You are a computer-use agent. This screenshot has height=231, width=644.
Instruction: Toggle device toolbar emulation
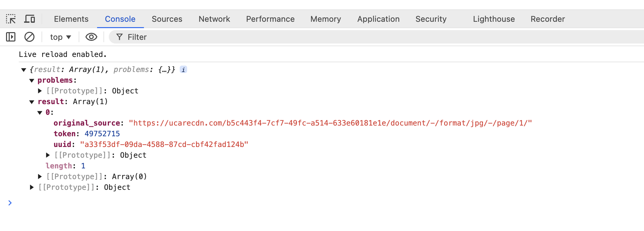click(x=29, y=19)
